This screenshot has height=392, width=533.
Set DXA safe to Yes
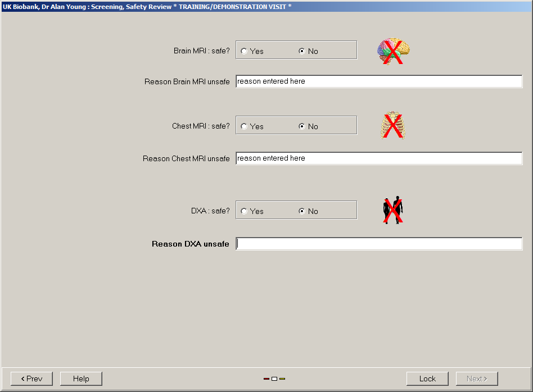click(x=244, y=211)
